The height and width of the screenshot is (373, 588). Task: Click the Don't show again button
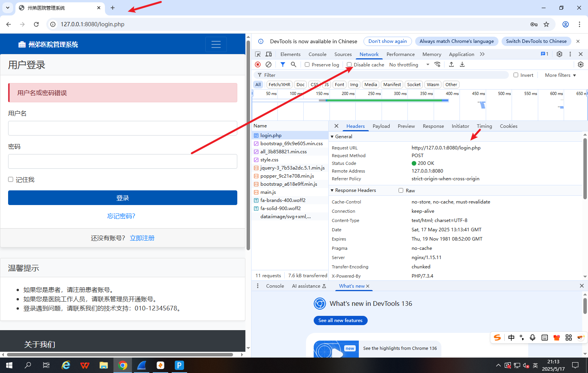pyautogui.click(x=388, y=41)
